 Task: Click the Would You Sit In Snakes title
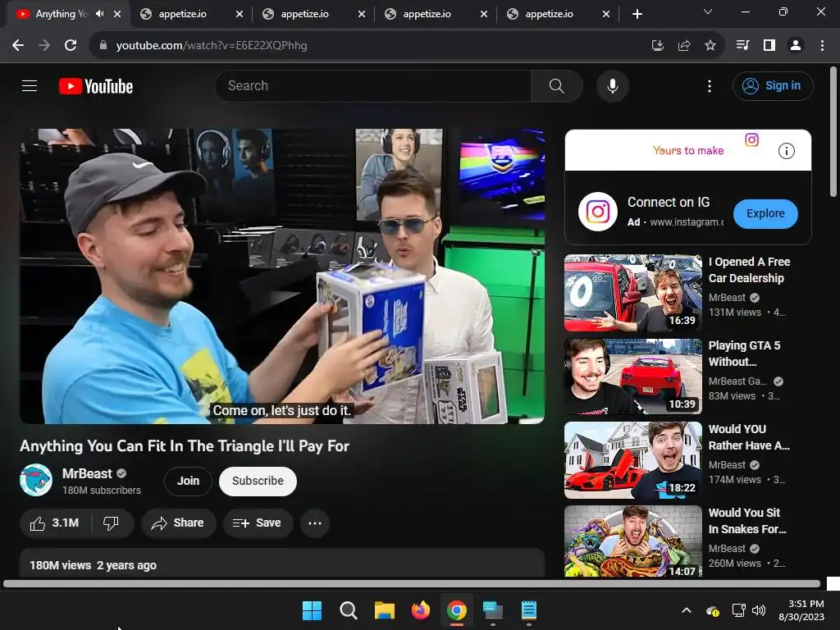coord(747,521)
